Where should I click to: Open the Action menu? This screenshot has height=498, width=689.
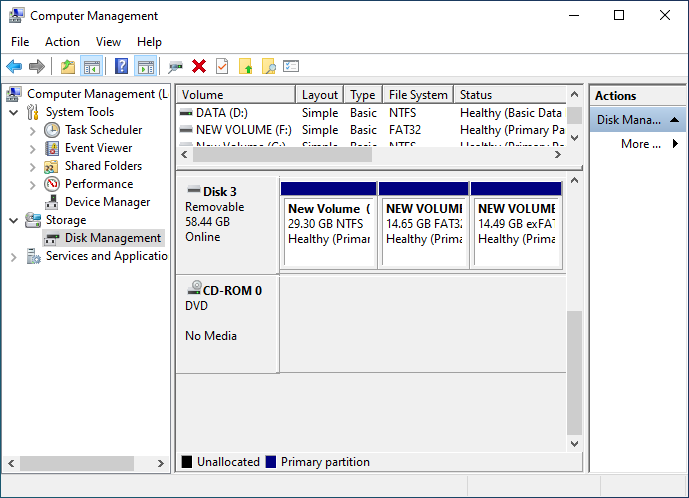(x=62, y=42)
